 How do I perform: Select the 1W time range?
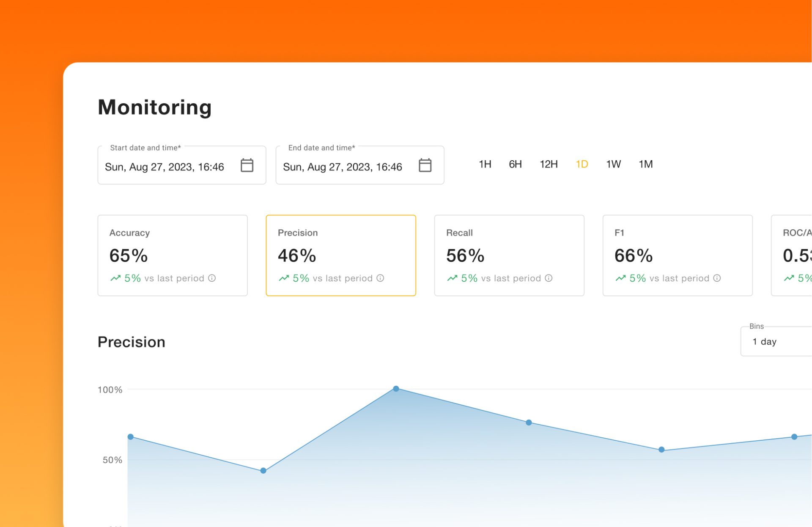click(613, 164)
